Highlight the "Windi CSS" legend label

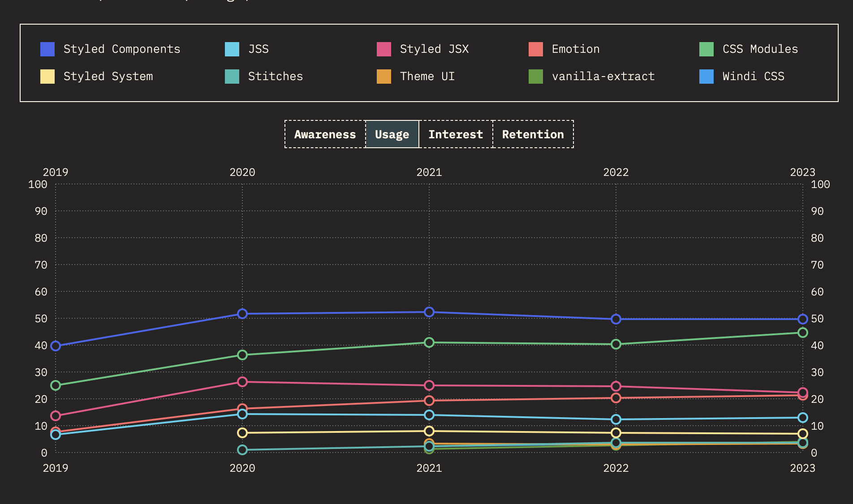click(x=754, y=77)
